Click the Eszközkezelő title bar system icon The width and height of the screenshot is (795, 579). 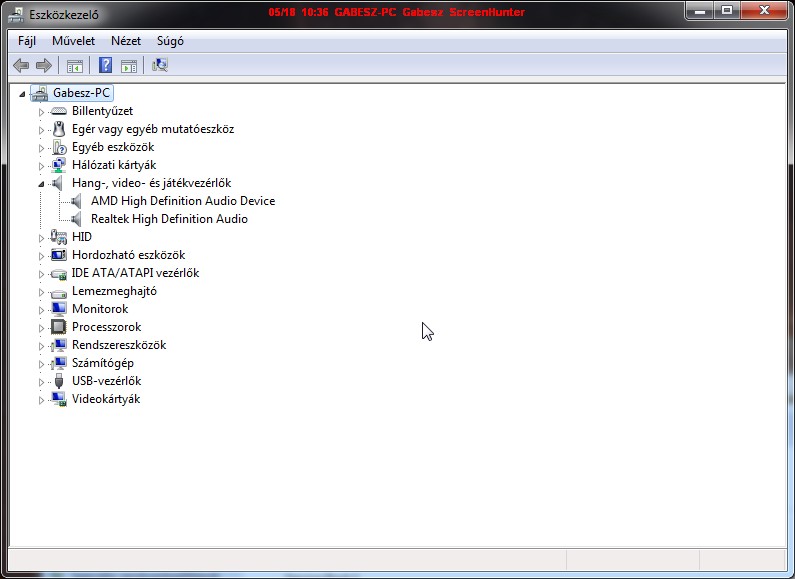16,15
